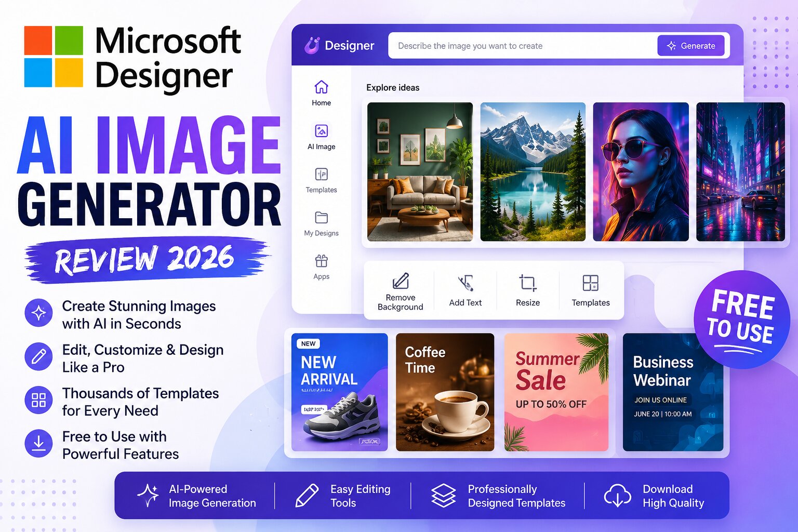This screenshot has height=532, width=798.
Task: Select the Add Text tool
Action: (x=465, y=291)
